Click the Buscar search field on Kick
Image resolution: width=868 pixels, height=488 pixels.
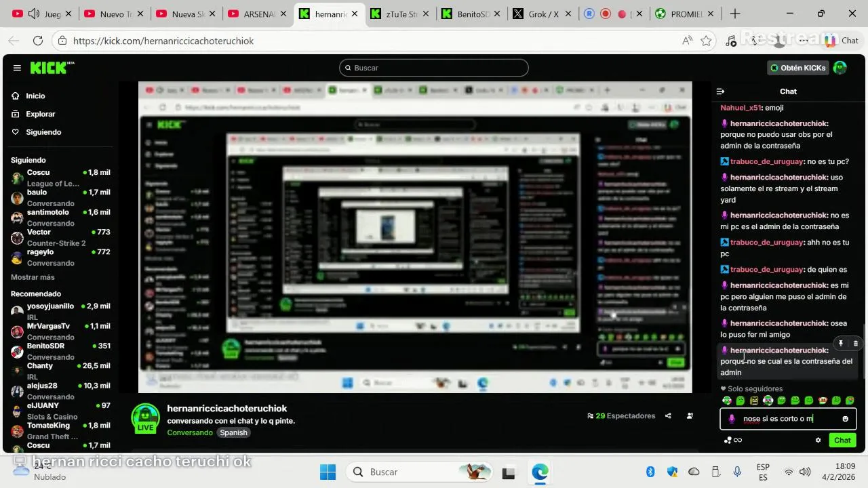coord(434,68)
